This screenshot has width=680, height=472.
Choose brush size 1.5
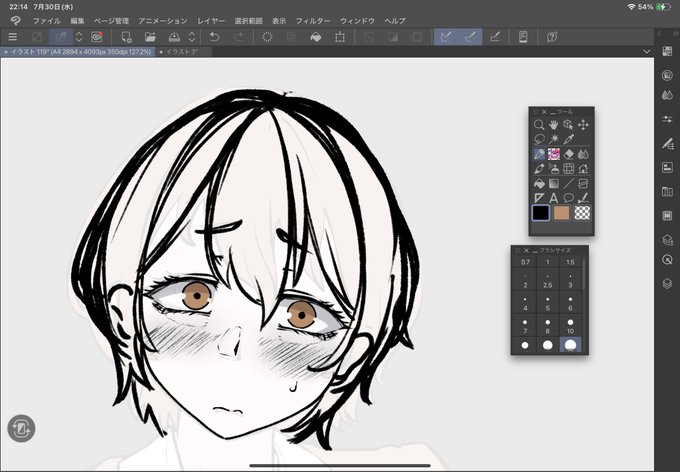[x=570, y=262]
